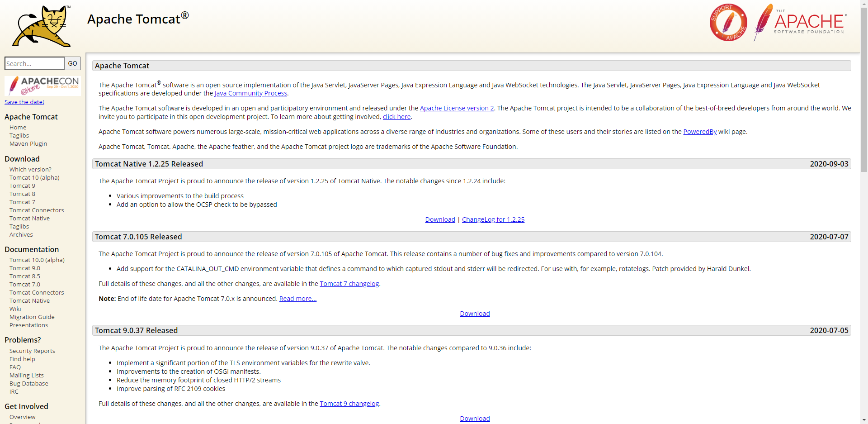Follow the Java Community Process link

click(251, 93)
